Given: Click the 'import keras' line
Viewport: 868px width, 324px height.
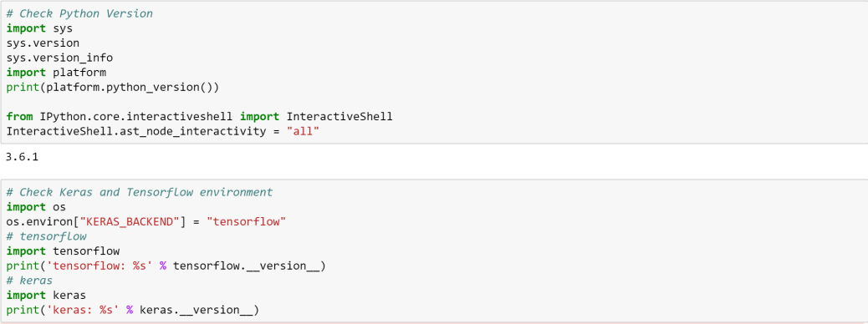Looking at the screenshot, I should point(46,296).
